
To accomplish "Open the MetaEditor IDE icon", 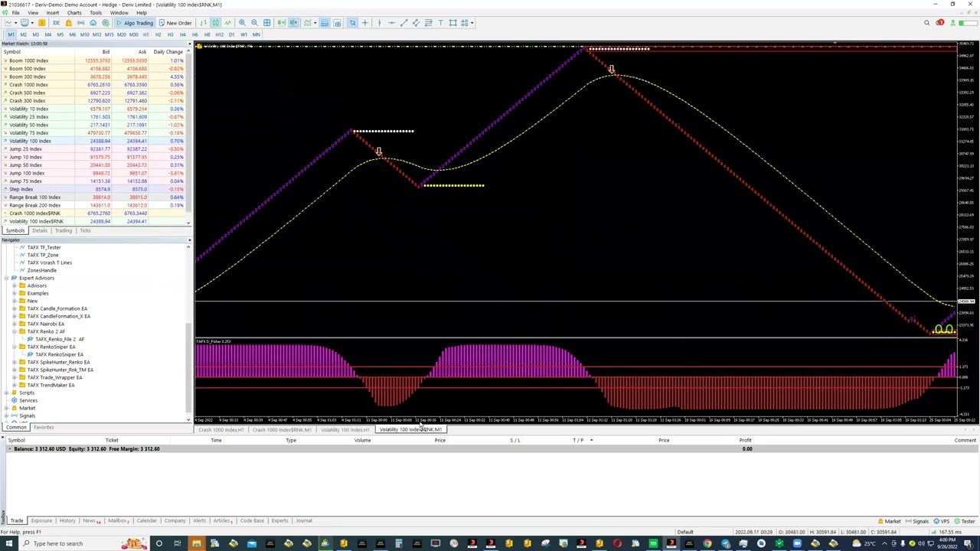I will [56, 23].
